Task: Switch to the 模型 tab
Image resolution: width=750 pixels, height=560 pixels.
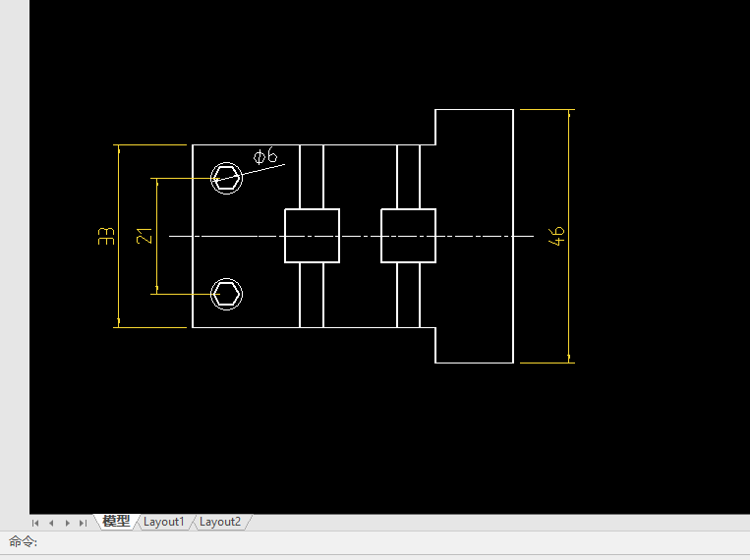Action: click(x=116, y=522)
